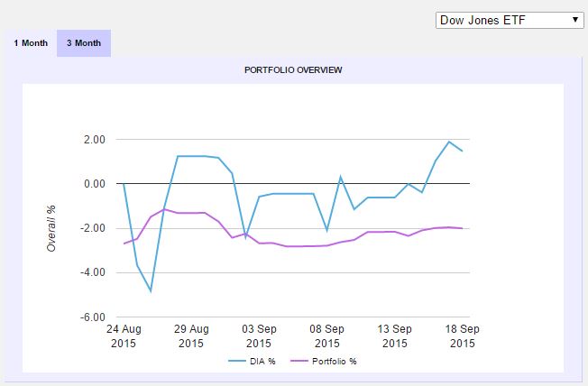
Task: Select the 24 Aug 2015 axis label
Action: [x=124, y=336]
